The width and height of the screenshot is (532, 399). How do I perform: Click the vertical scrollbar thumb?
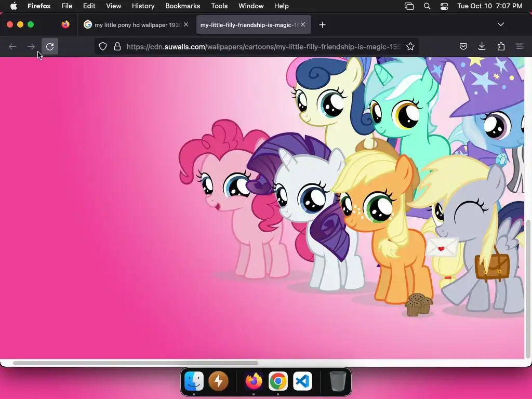528,289
